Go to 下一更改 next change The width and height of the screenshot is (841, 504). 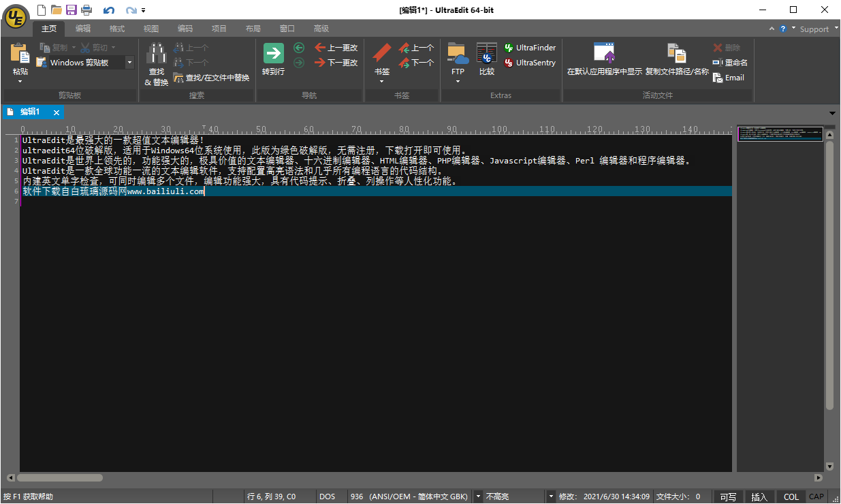pos(336,63)
